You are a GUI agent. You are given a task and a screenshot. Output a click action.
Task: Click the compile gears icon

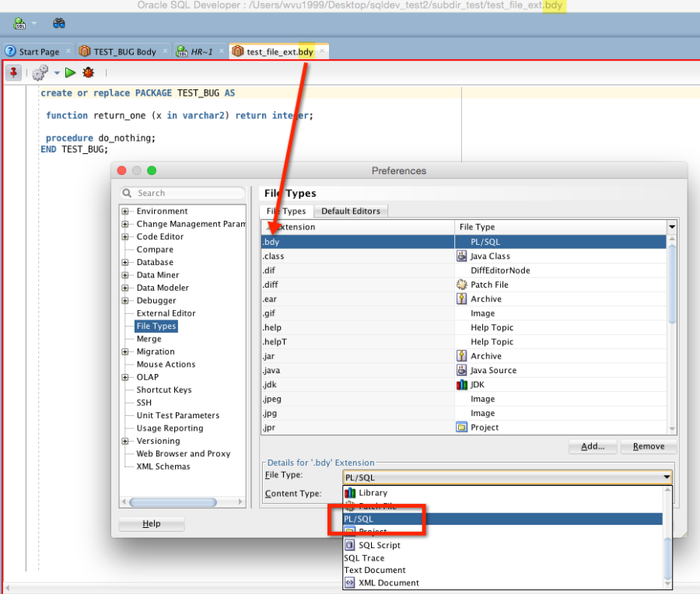(x=40, y=73)
